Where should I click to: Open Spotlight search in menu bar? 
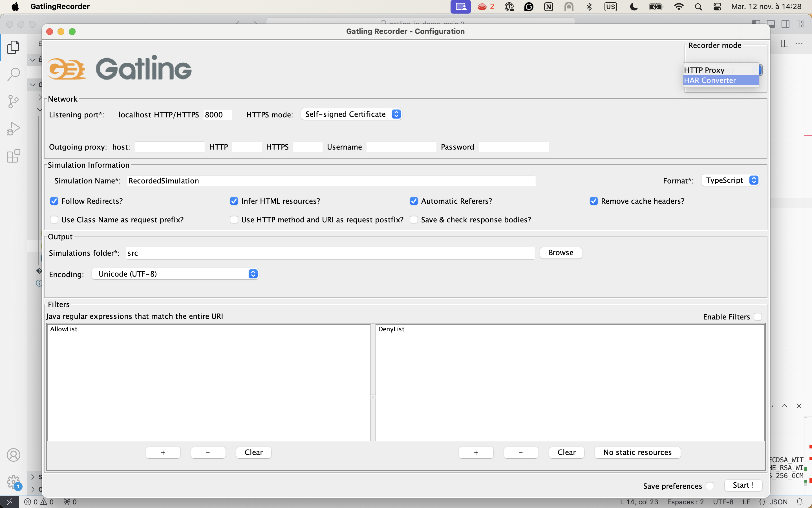698,7
